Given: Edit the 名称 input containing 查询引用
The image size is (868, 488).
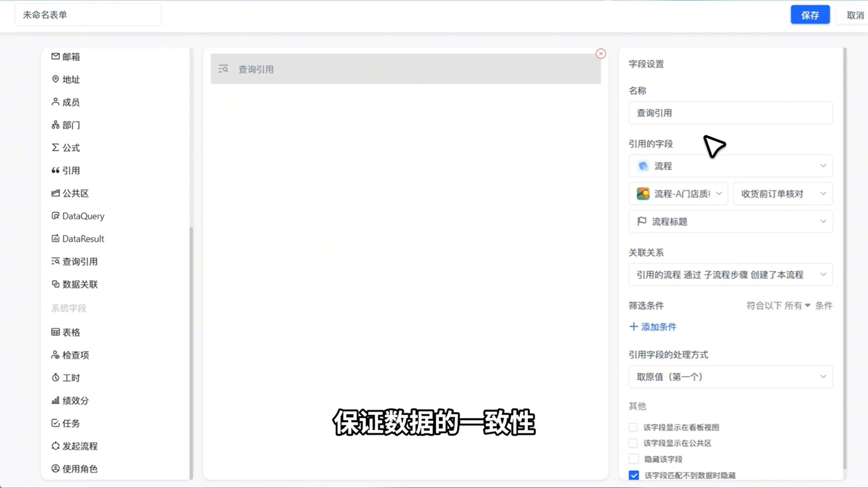Looking at the screenshot, I should pyautogui.click(x=730, y=113).
